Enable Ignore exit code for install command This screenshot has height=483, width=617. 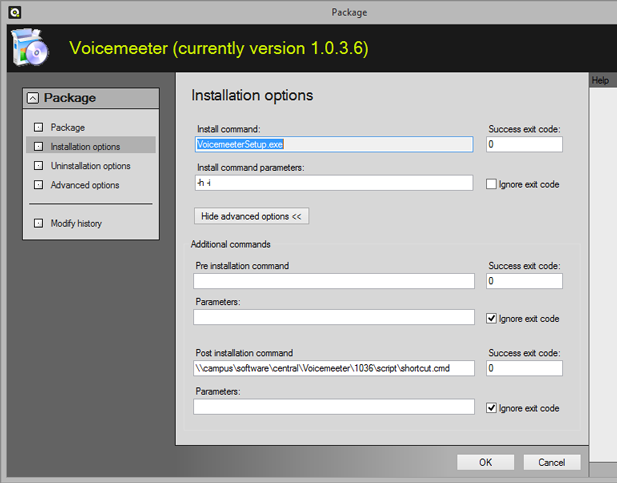(x=492, y=184)
